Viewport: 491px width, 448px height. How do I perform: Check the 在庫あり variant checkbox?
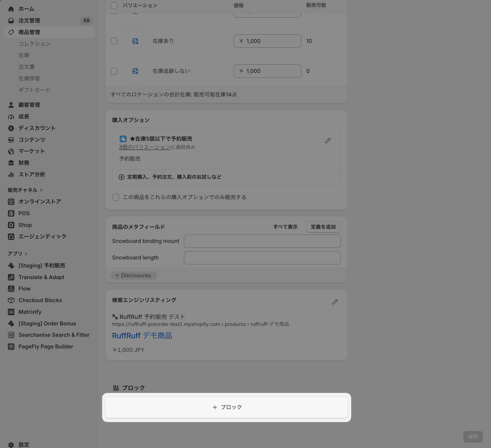(114, 41)
